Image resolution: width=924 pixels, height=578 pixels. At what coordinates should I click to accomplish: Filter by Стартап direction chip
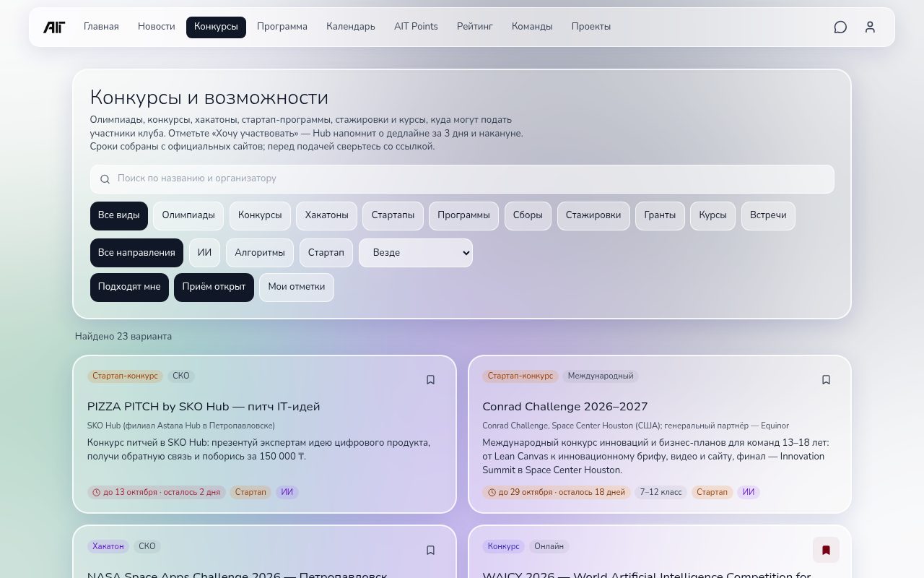(x=326, y=253)
